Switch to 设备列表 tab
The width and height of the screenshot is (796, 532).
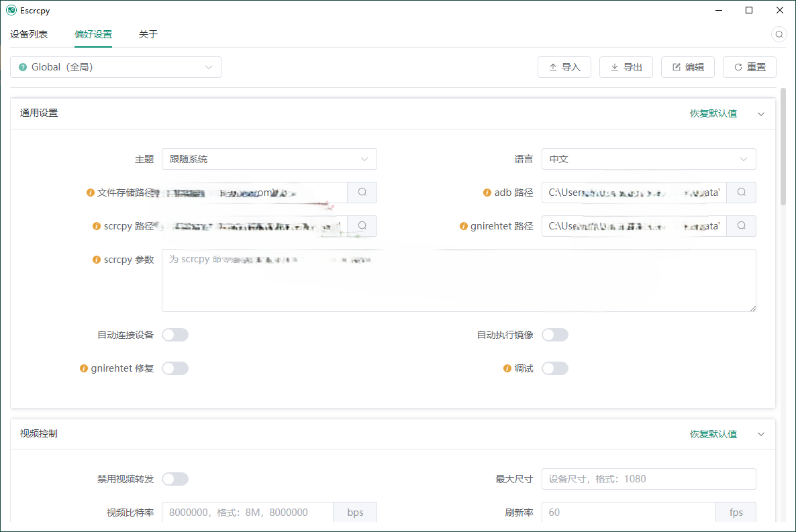(x=29, y=34)
